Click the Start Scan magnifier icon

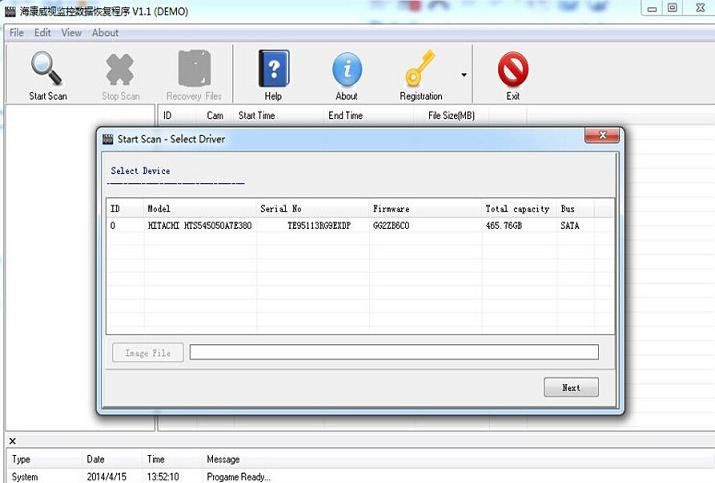47,70
